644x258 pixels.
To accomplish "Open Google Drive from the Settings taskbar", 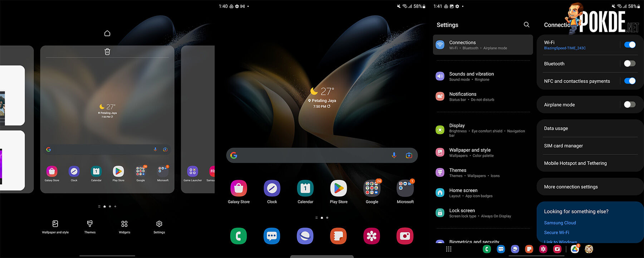I will click(575, 249).
